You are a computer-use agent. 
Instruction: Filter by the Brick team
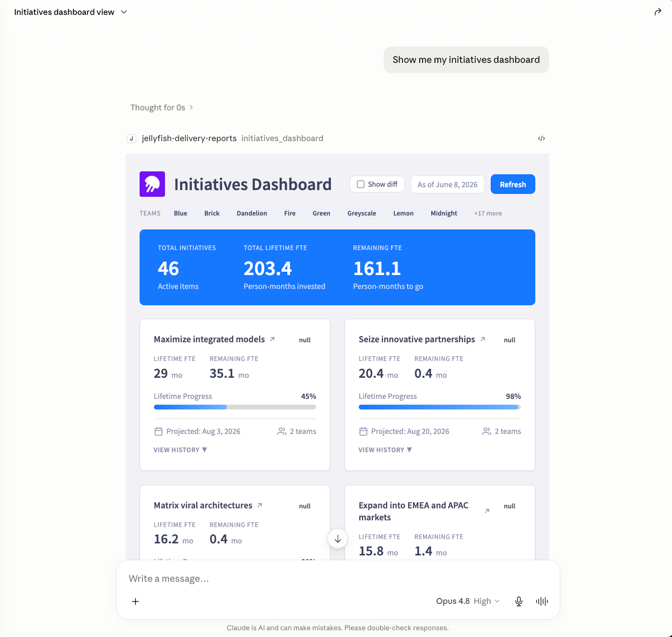212,213
